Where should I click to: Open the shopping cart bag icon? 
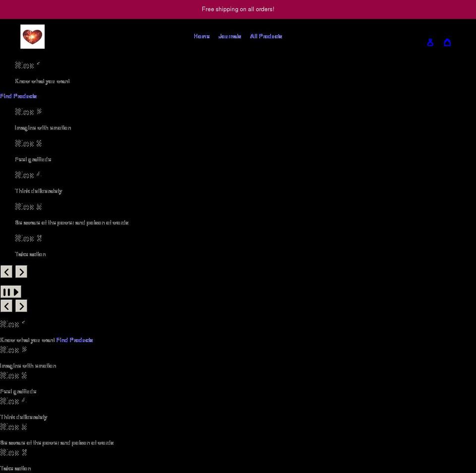[448, 42]
